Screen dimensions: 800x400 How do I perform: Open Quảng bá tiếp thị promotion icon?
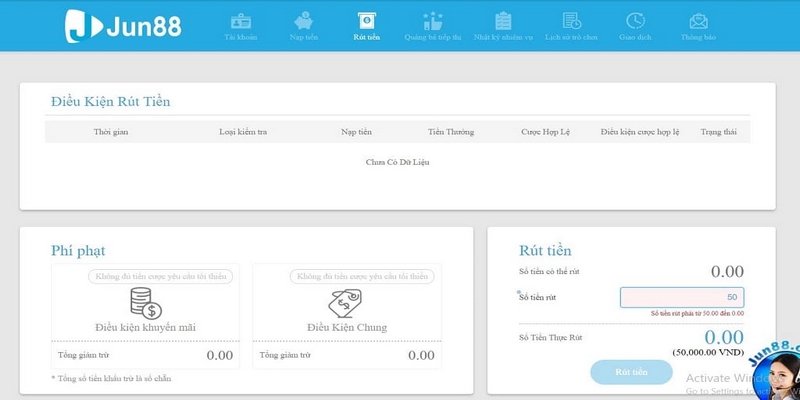[432, 21]
